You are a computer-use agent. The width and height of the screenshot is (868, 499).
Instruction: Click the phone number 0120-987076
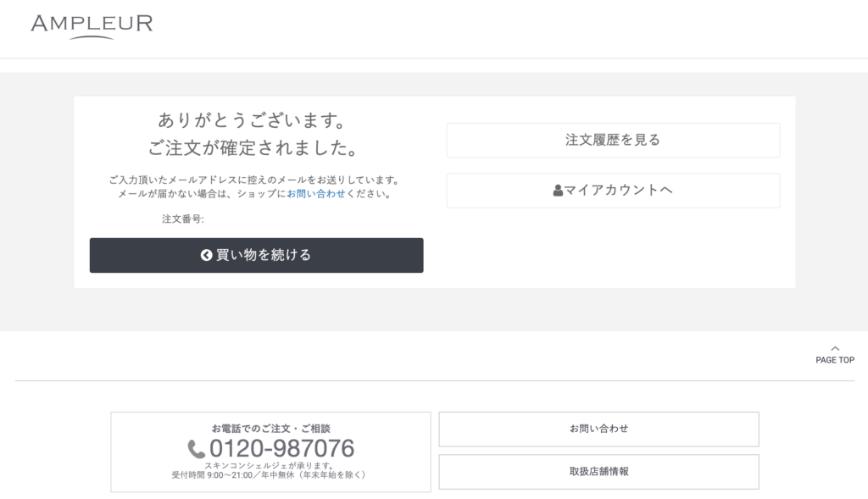(x=281, y=448)
